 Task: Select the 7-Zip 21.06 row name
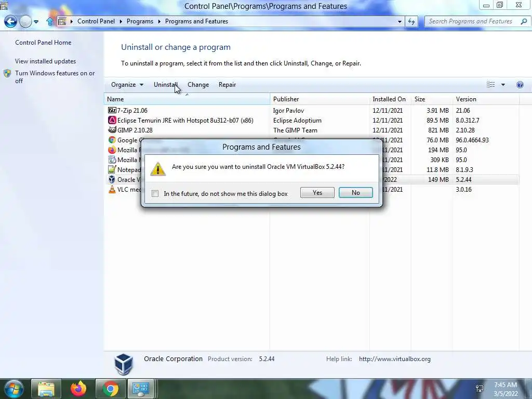tap(132, 110)
